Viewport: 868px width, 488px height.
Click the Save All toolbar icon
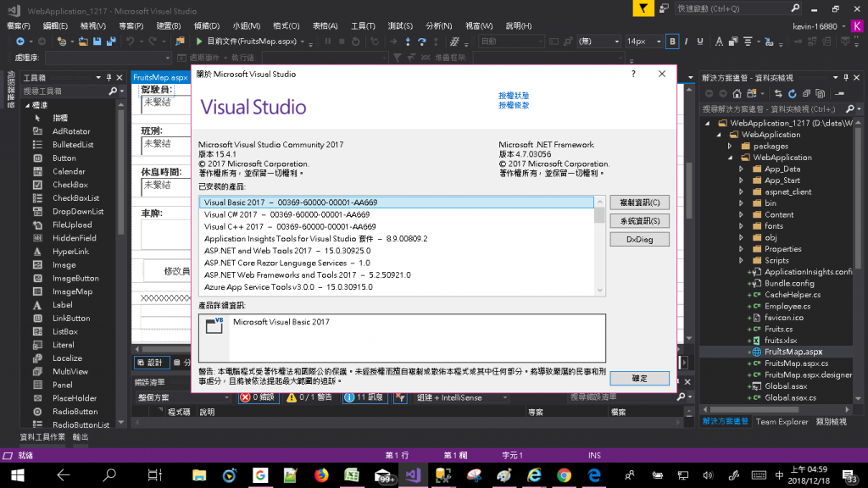click(111, 42)
